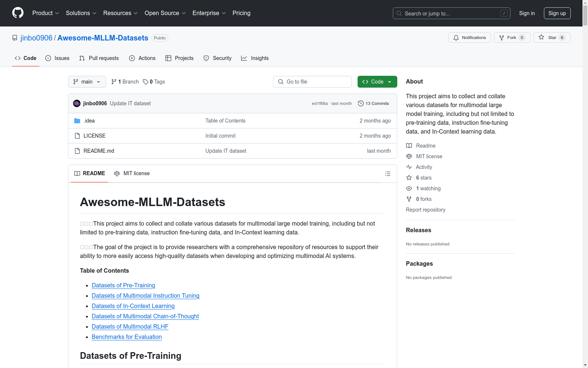588x368 pixels.
Task: Go to the Pricing page
Action: point(241,13)
